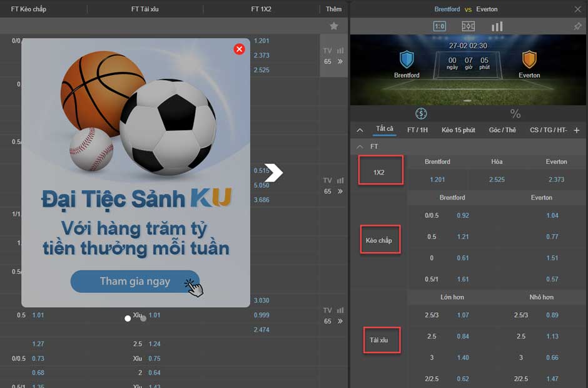Open the football pitch view icon
This screenshot has width=588, height=388.
click(468, 26)
